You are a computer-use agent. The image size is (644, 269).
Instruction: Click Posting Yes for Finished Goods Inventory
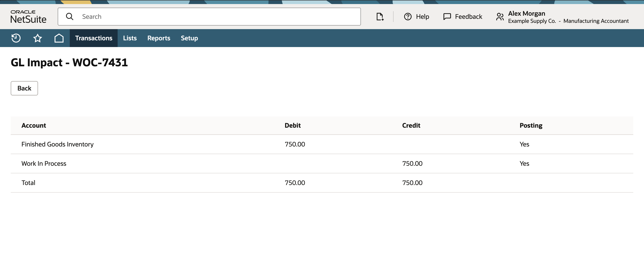[x=524, y=144]
